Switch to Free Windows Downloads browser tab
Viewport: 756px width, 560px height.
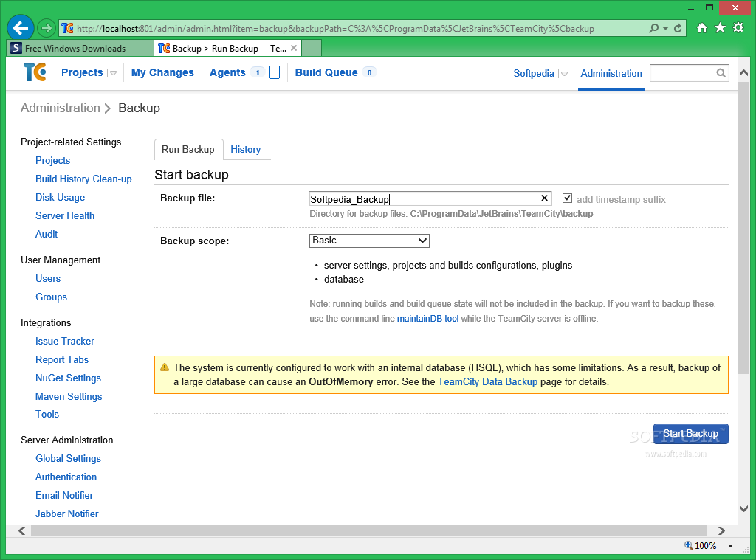point(80,48)
